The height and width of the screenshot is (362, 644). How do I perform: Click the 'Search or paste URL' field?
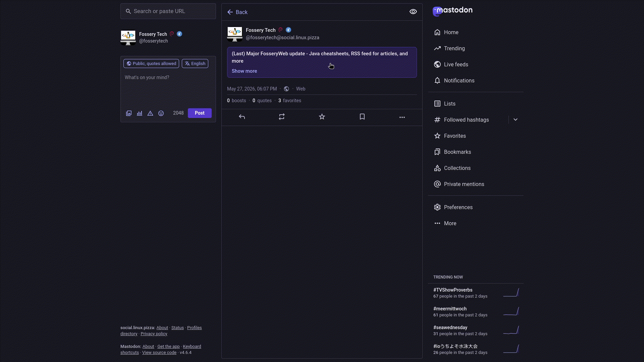pyautogui.click(x=168, y=11)
